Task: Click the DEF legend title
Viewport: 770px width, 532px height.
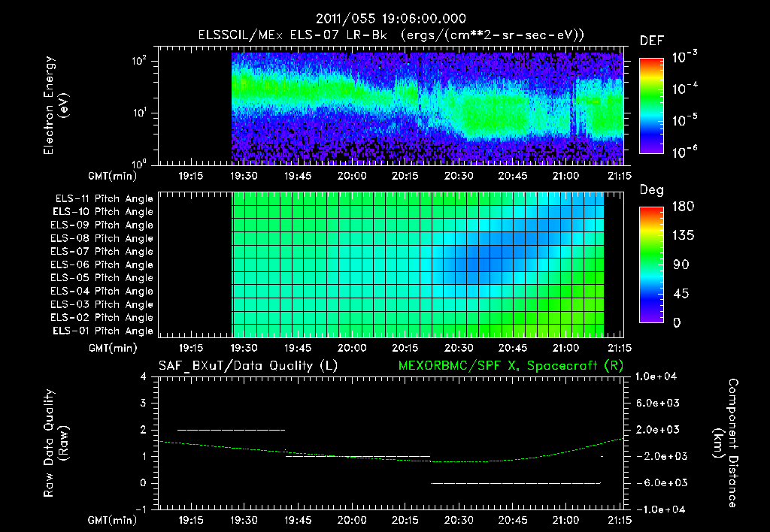Action: (652, 41)
